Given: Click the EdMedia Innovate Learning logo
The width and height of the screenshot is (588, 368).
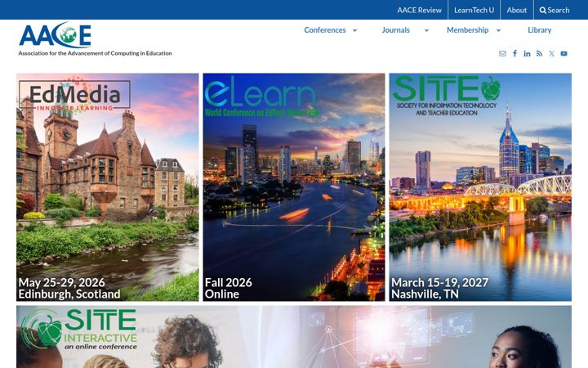Looking at the screenshot, I should click(x=74, y=95).
